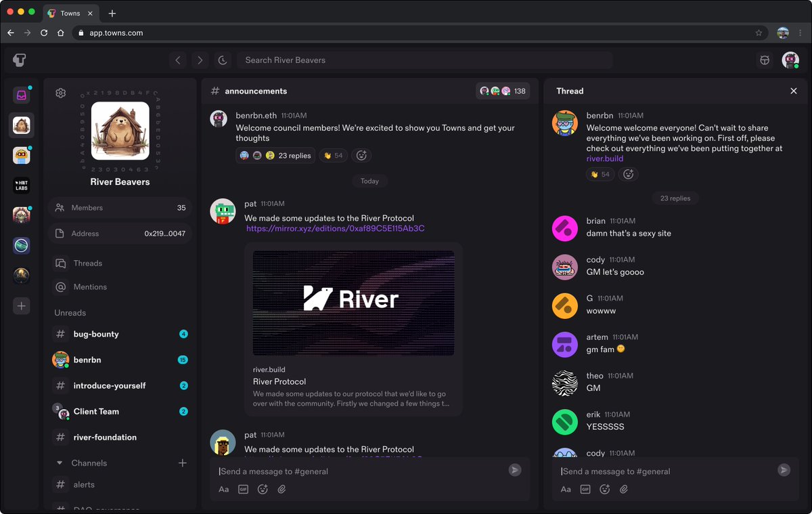Add a new channel with plus icon
812x514 pixels.
[182, 463]
